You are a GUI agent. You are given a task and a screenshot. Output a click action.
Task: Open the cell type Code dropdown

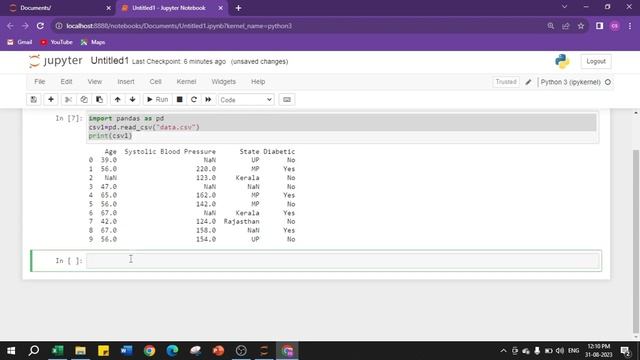(x=246, y=100)
